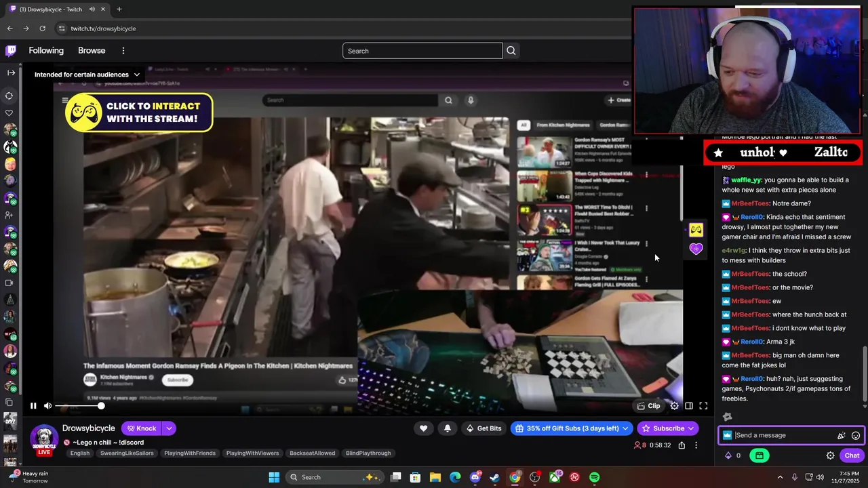
Task: Open the Knock button
Action: [142, 428]
